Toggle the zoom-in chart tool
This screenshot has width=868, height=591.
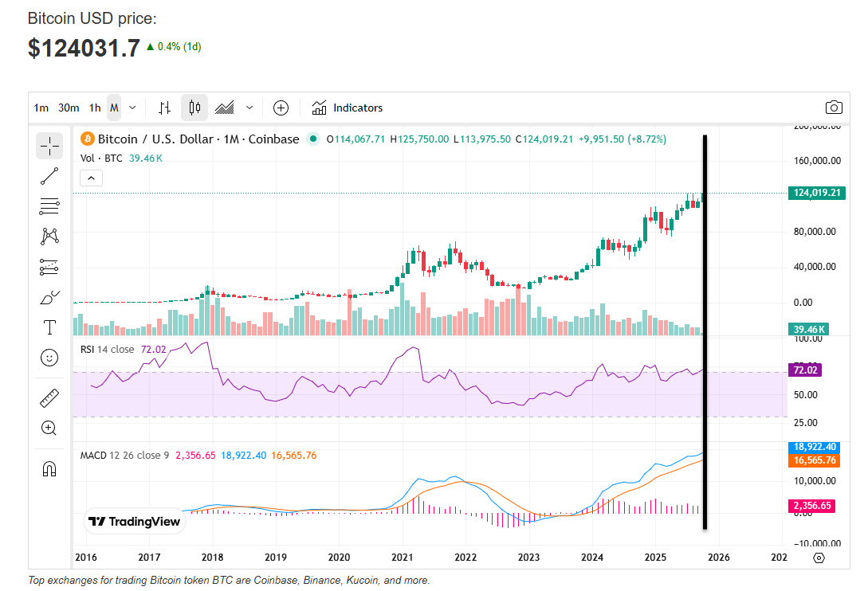49,428
